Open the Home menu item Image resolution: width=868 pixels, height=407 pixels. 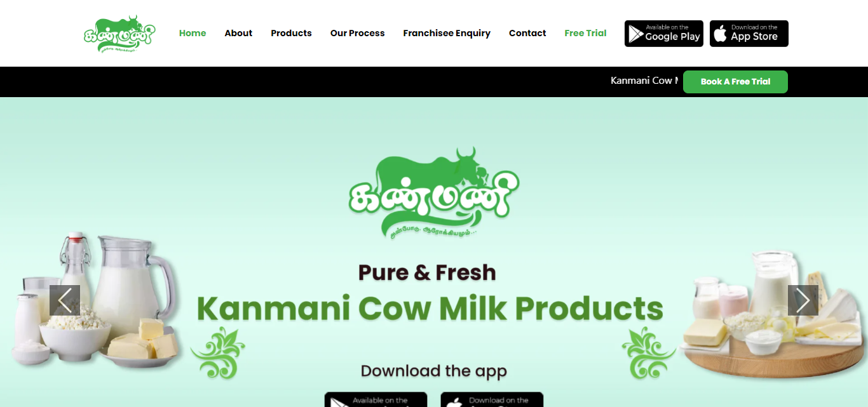pyautogui.click(x=193, y=33)
